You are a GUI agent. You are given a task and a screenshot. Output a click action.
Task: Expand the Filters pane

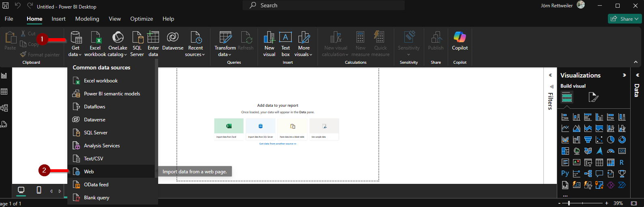(x=550, y=75)
